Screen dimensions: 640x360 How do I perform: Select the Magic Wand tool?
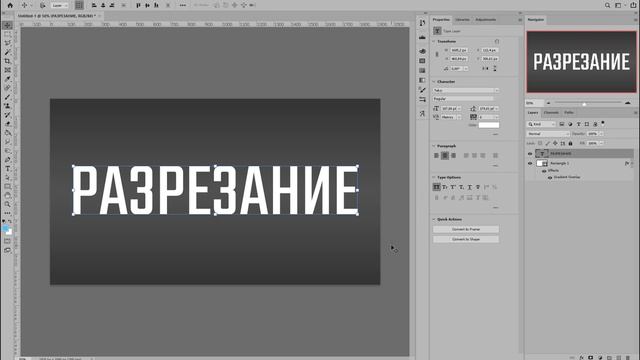click(7, 52)
